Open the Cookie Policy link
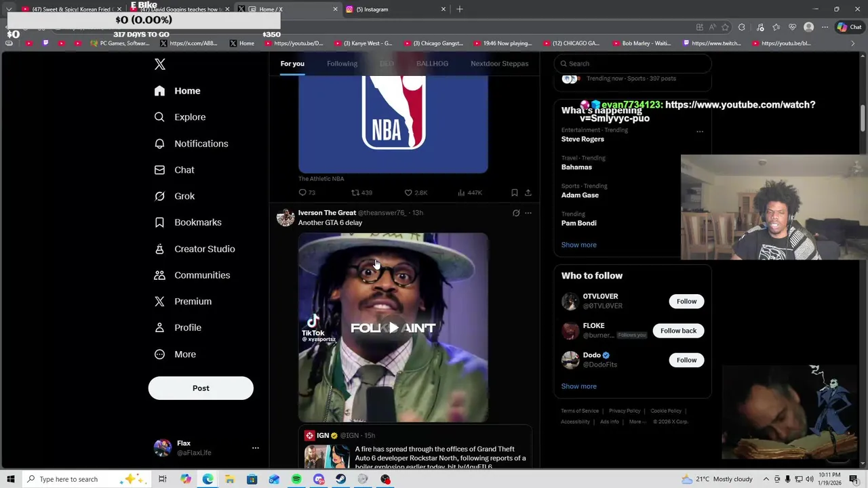 tap(666, 411)
